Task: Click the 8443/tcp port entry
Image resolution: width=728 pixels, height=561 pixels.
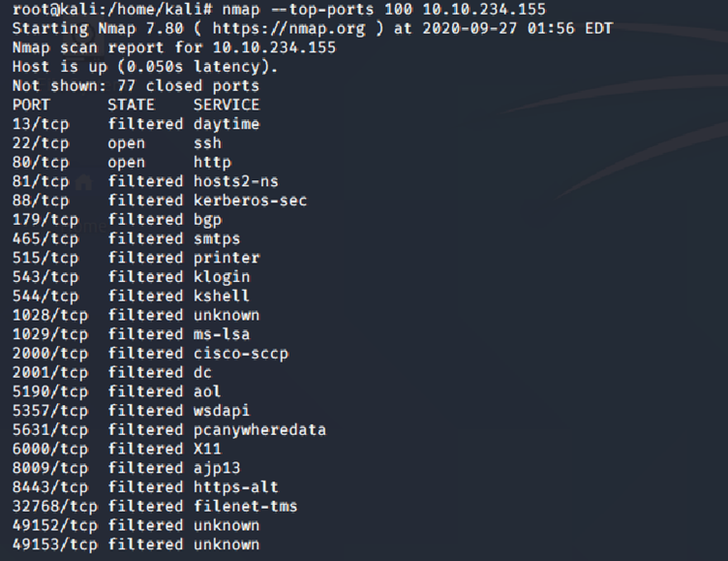Action: [50, 487]
